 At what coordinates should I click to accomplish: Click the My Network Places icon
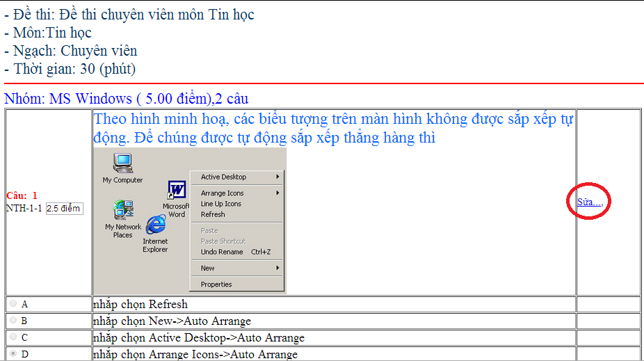[x=123, y=219]
